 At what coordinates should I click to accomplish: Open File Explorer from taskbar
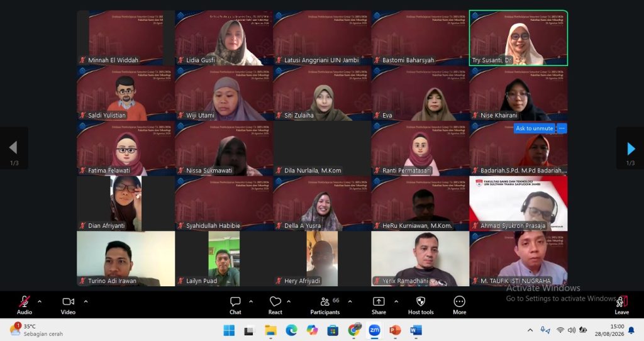point(270,330)
